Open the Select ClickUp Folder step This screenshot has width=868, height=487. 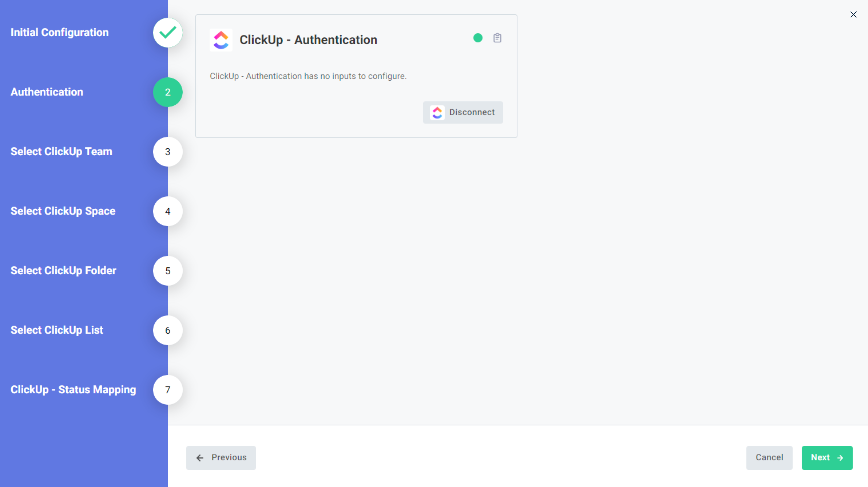point(167,270)
